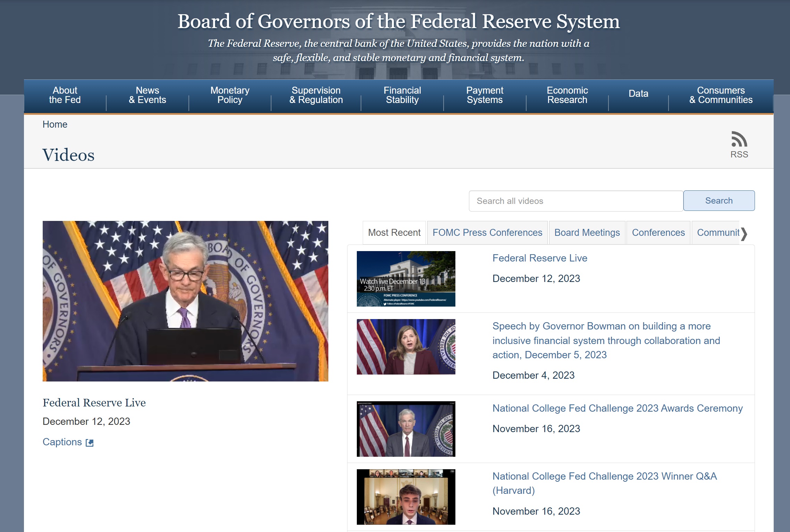This screenshot has height=532, width=790.
Task: Open Governor Bowman speech video thumbnail
Action: click(406, 347)
